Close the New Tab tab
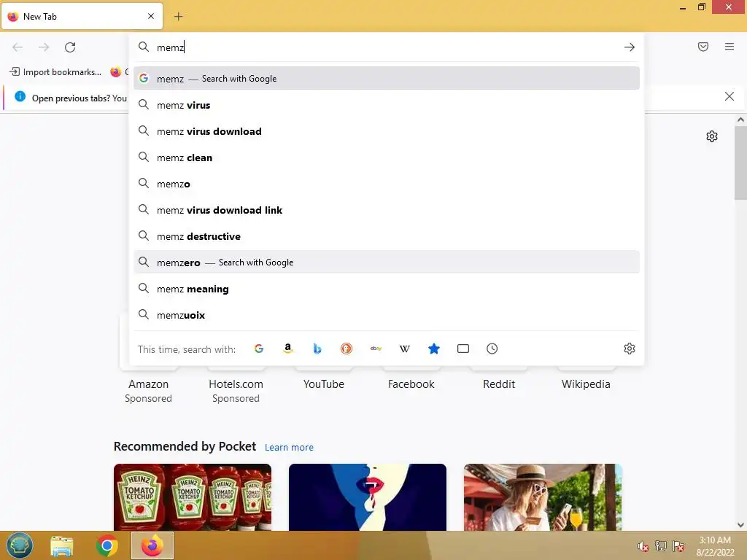Image resolution: width=747 pixels, height=560 pixels. pyautogui.click(x=151, y=16)
